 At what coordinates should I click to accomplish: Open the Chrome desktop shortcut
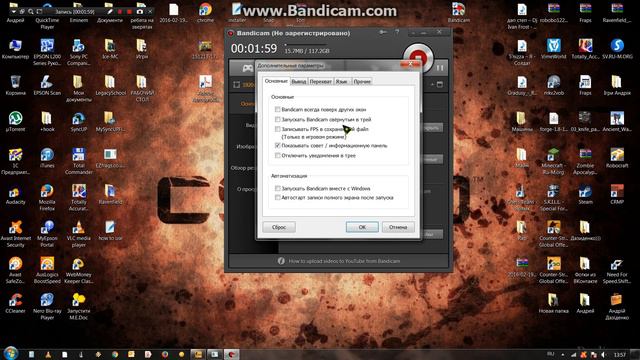coord(205,13)
